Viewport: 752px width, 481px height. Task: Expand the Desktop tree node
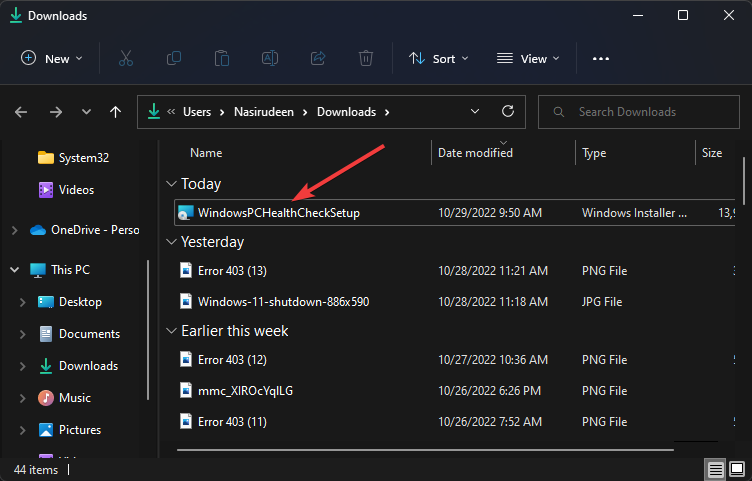pyautogui.click(x=23, y=302)
